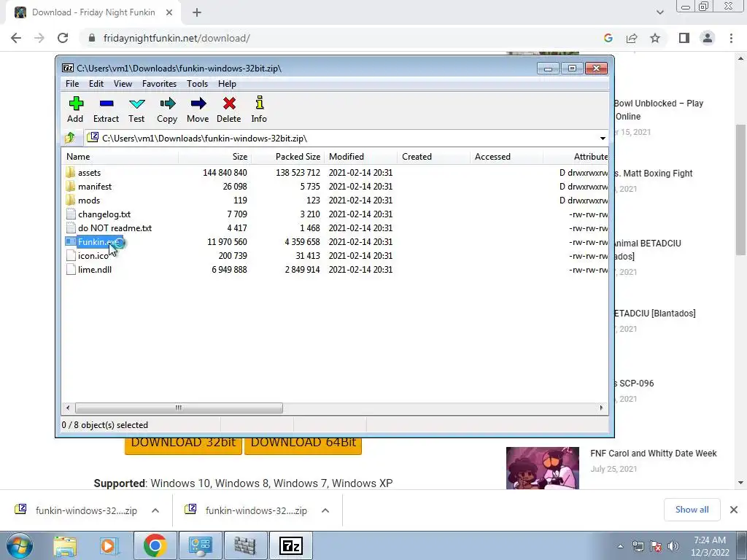Sort by Name column header
The image size is (747, 560).
pyautogui.click(x=120, y=157)
